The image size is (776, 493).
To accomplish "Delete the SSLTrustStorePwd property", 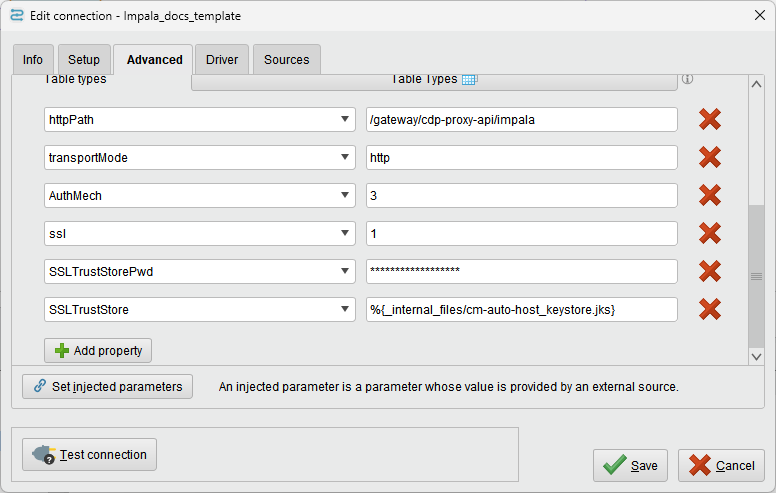I will coord(710,272).
